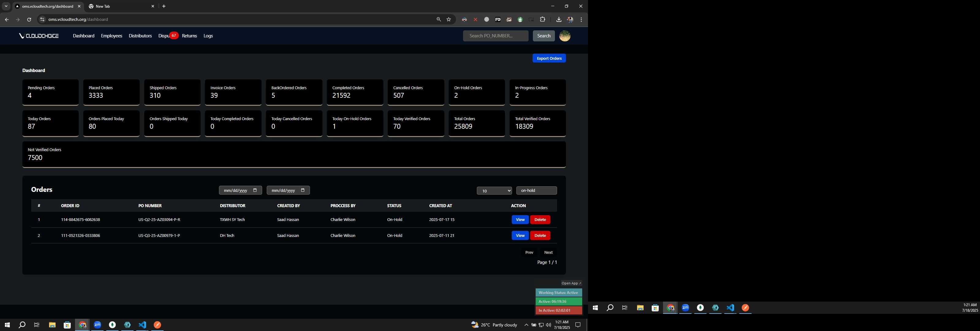Open VS Code on the weather-side taskbar
This screenshot has height=331, width=980.
(142, 325)
